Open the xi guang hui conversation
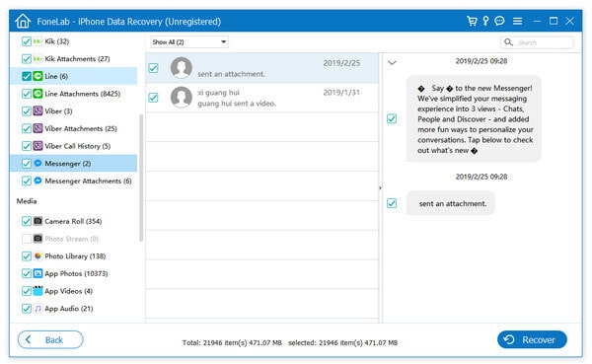 click(x=262, y=98)
